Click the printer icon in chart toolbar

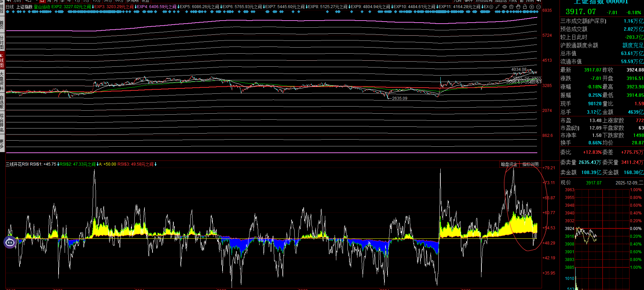[511, 7]
